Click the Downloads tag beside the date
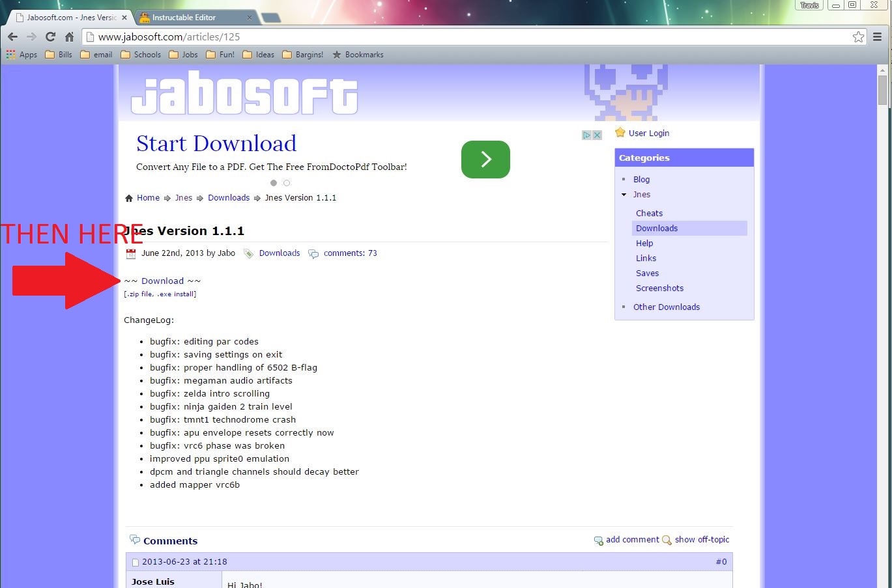 [x=280, y=253]
